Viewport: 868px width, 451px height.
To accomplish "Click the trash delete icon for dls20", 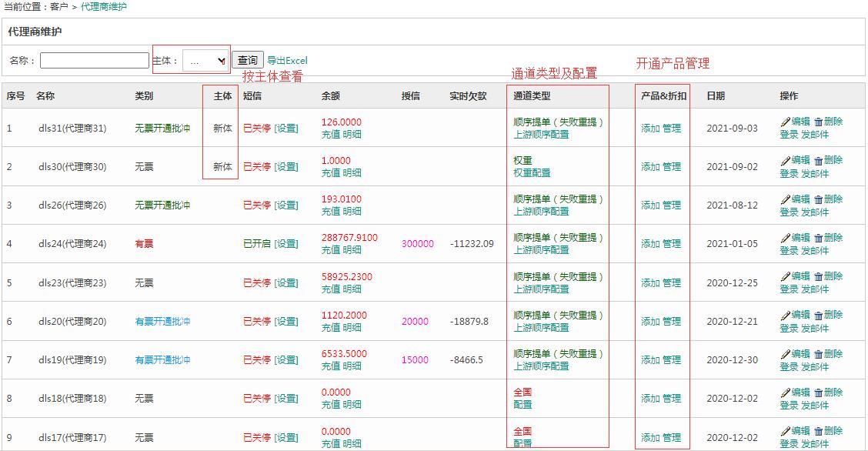I will 818,315.
